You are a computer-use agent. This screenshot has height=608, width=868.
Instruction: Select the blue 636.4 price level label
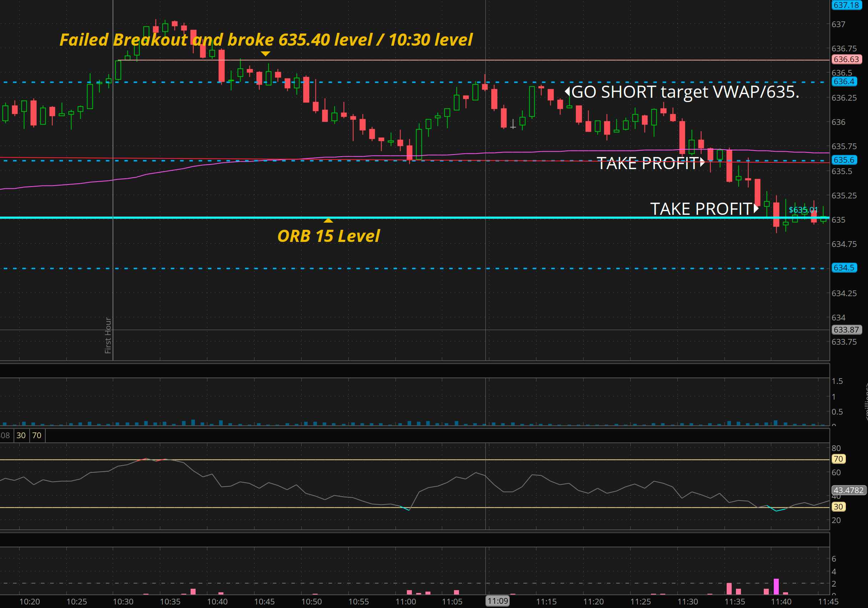844,82
